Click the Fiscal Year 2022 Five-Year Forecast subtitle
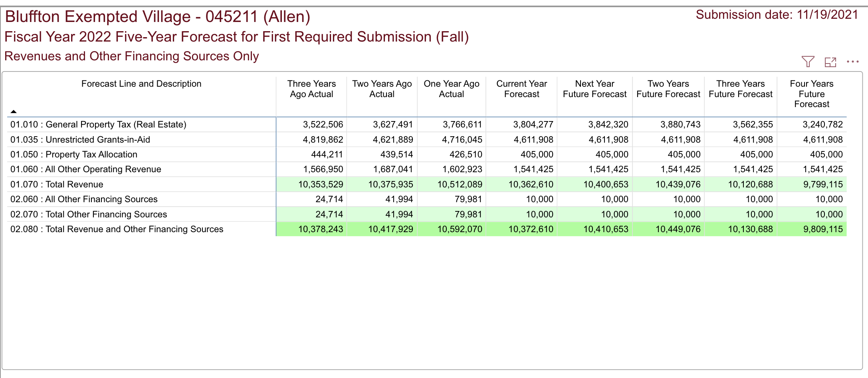This screenshot has height=378, width=868. tap(236, 37)
